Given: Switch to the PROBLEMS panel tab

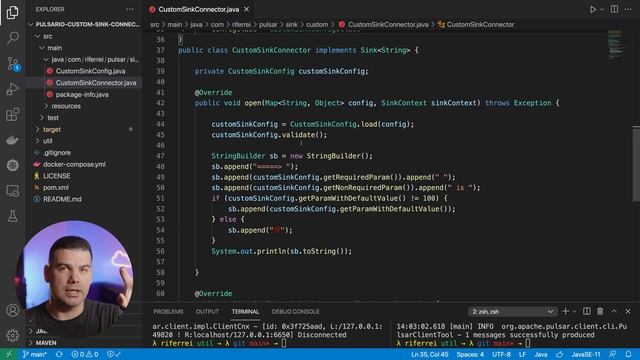Looking at the screenshot, I should (168, 311).
